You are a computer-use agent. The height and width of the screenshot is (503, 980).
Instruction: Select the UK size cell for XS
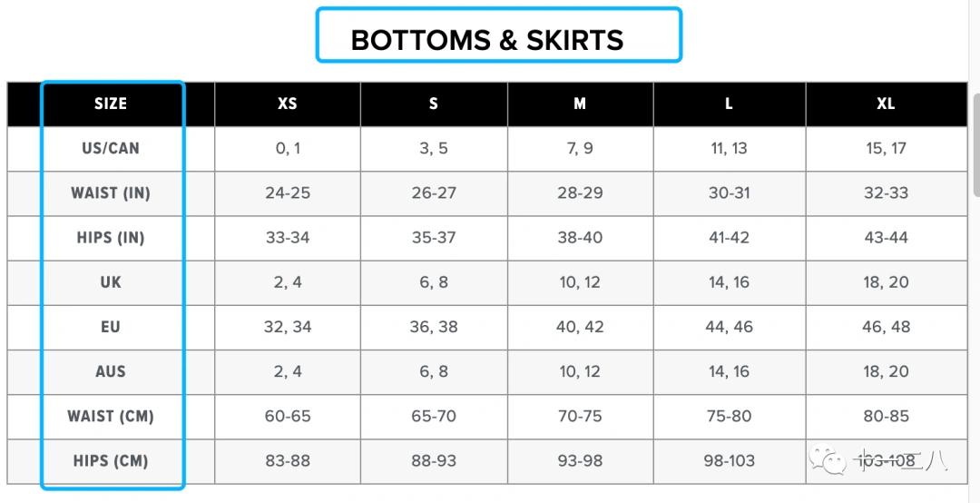click(x=288, y=282)
